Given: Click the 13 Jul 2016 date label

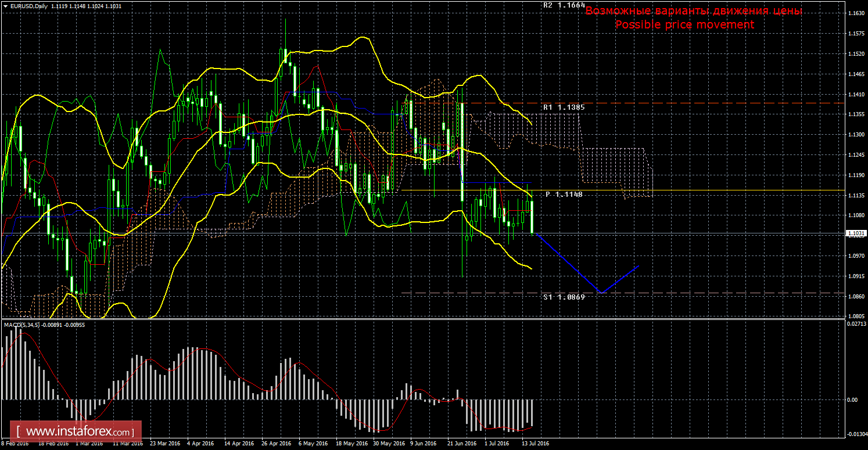Looking at the screenshot, I should [535, 444].
